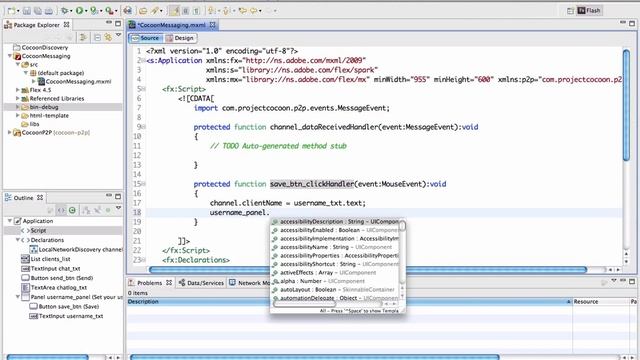Image resolution: width=640 pixels, height=360 pixels.
Task: Switch to Design view mode
Action: click(x=180, y=38)
